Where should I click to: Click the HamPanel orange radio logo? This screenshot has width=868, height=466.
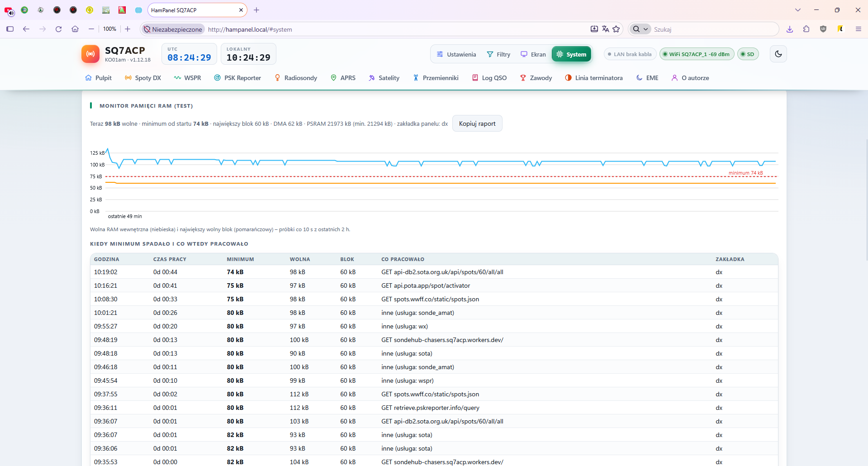(x=90, y=54)
